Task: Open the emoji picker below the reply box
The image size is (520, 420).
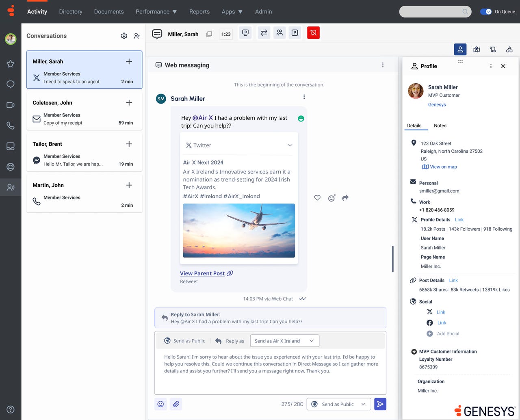Action: pos(160,404)
